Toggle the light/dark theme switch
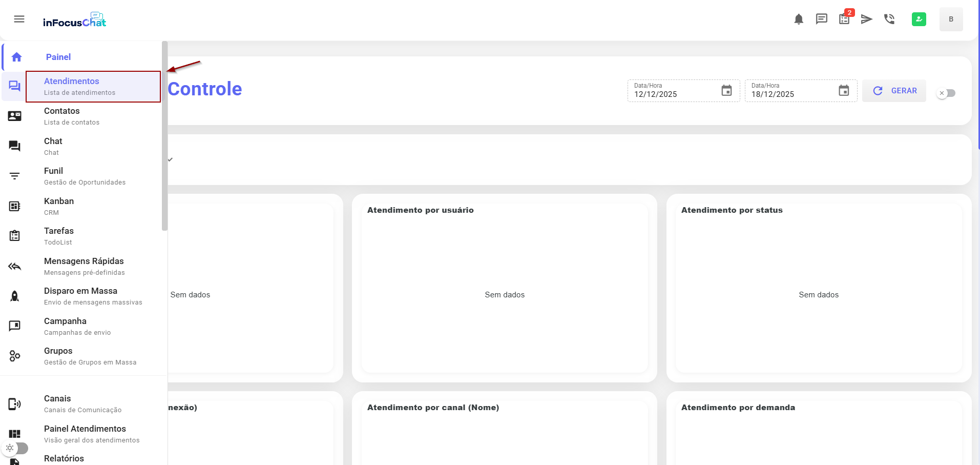 tap(16, 448)
